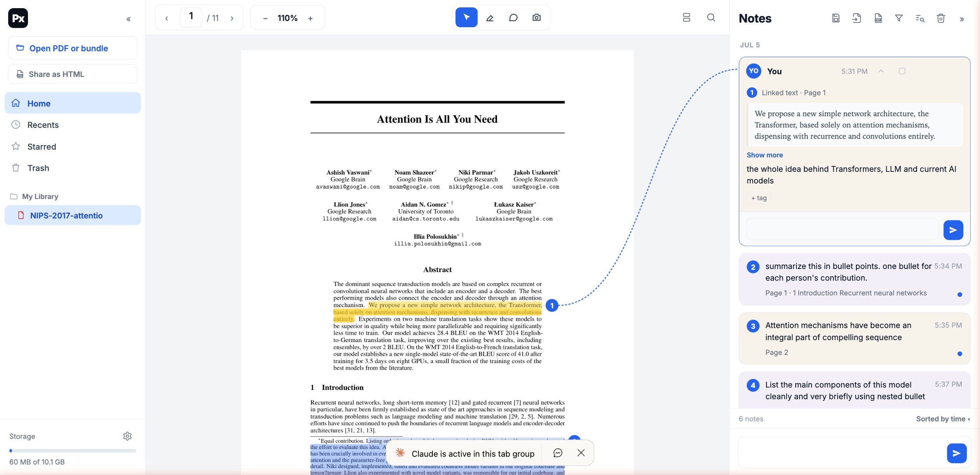Filter notes with funnel icon
The height and width of the screenshot is (475, 980).
[899, 18]
